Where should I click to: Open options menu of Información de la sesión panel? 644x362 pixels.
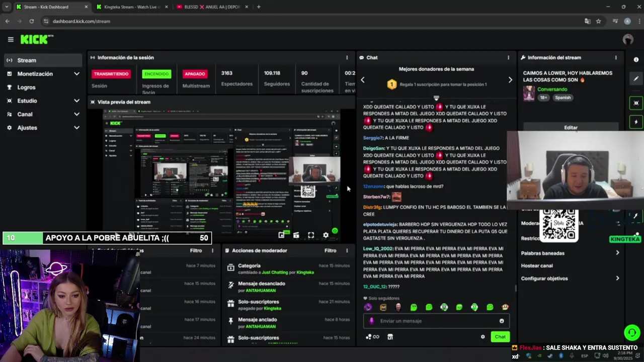click(347, 58)
